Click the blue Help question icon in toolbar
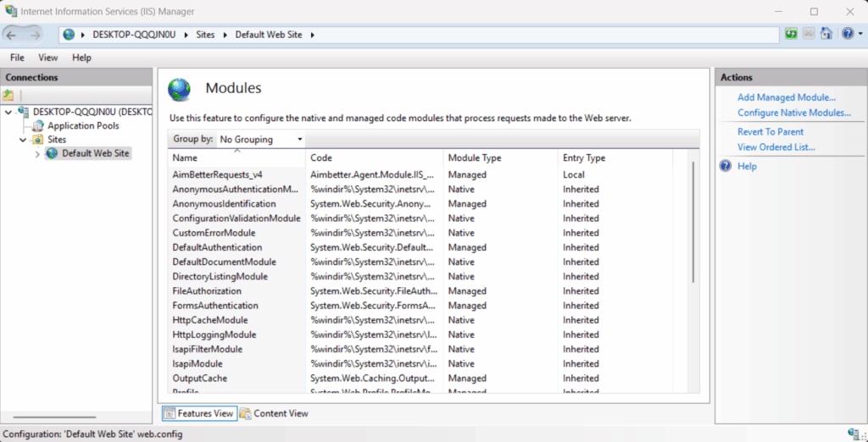 (x=848, y=34)
